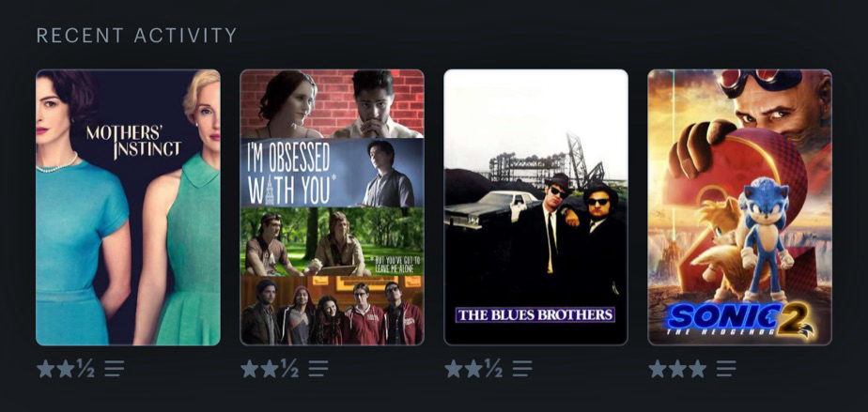Select The Blues Brothers poster
Screen dimensions: 868x412
[535, 207]
